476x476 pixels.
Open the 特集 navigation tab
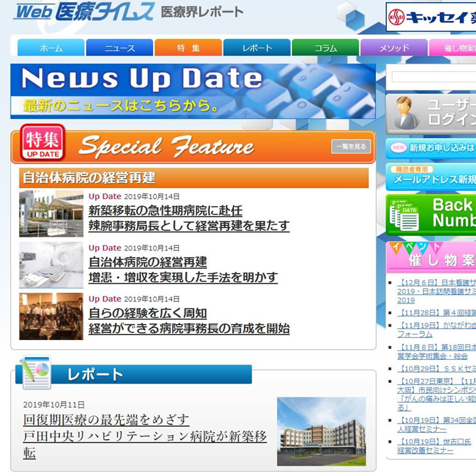pos(188,48)
